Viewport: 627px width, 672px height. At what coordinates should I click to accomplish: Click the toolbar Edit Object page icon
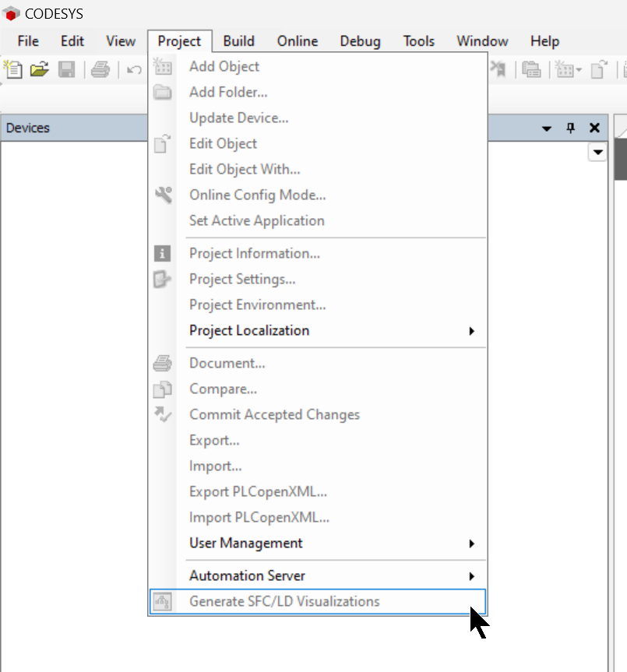[x=599, y=69]
